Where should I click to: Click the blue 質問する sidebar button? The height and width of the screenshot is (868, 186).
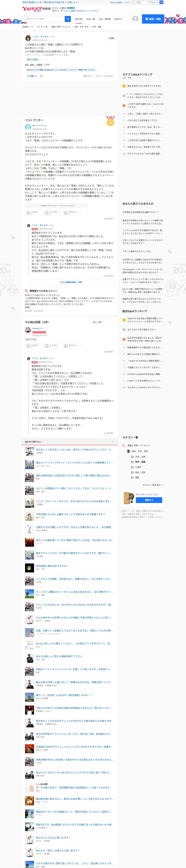(x=149, y=500)
